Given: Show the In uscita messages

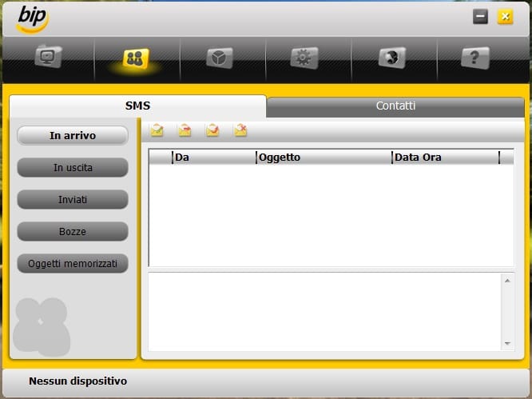Looking at the screenshot, I should pos(73,168).
